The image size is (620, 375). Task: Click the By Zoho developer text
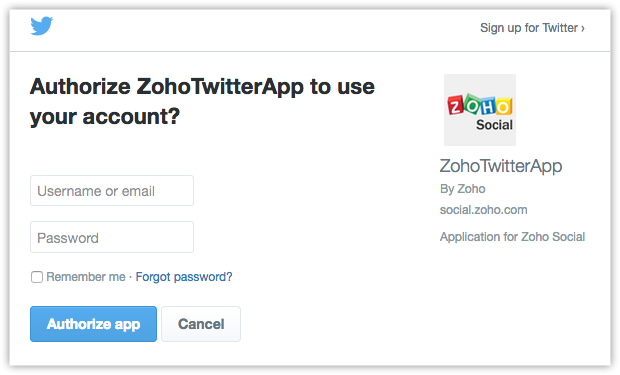click(463, 189)
